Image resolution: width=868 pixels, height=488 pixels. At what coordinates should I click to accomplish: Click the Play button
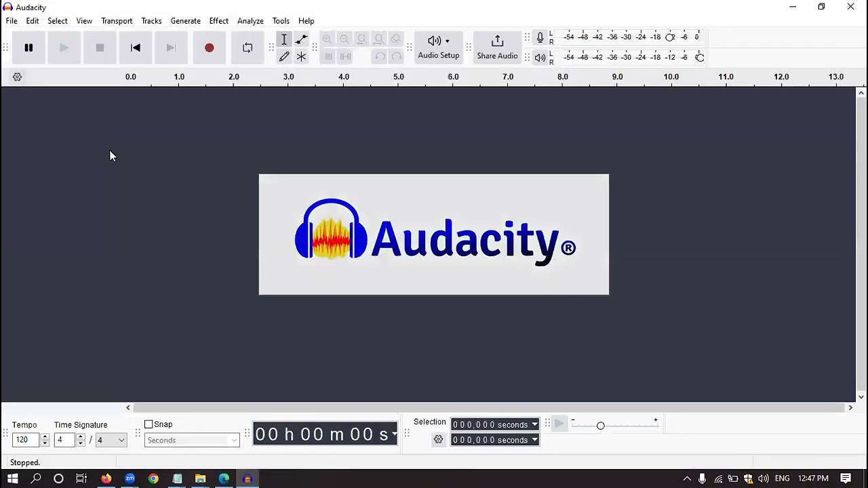64,47
